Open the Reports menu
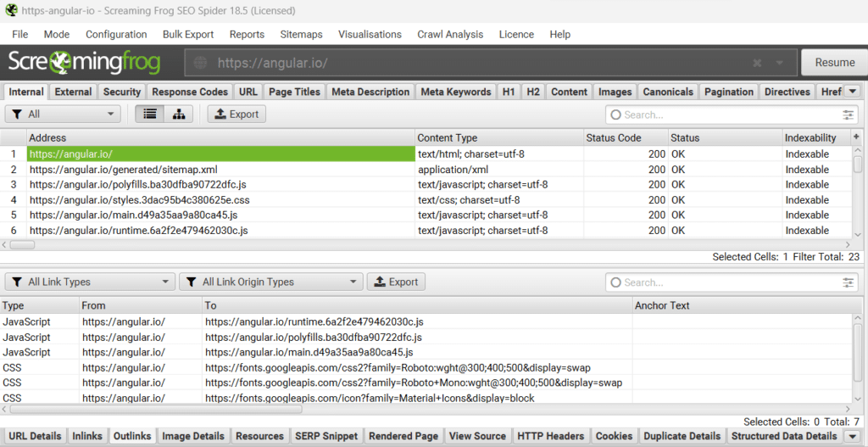868x447 pixels. (x=247, y=34)
